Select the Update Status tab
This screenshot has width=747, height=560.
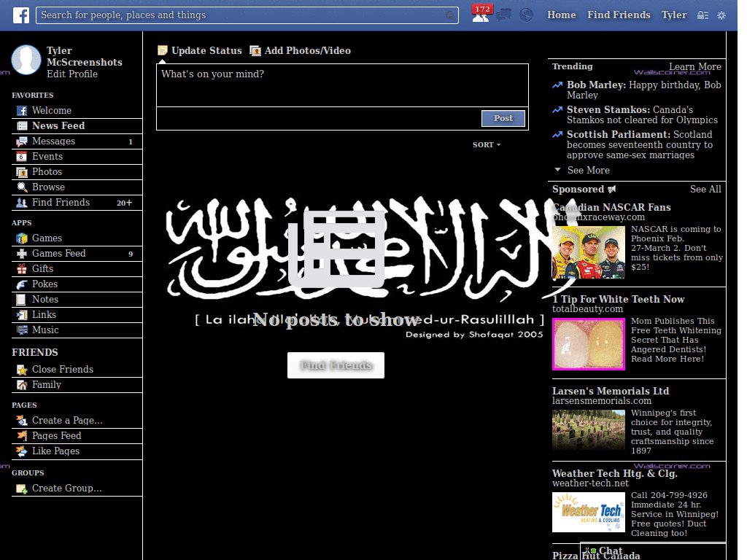pos(200,50)
